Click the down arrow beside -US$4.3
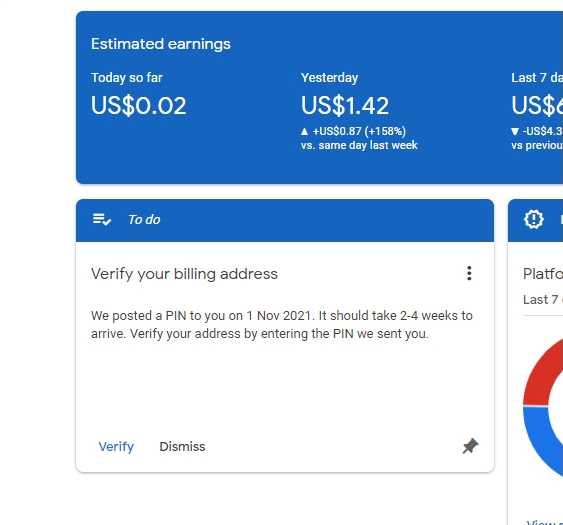Screen dimensions: 563x525 [515, 131]
